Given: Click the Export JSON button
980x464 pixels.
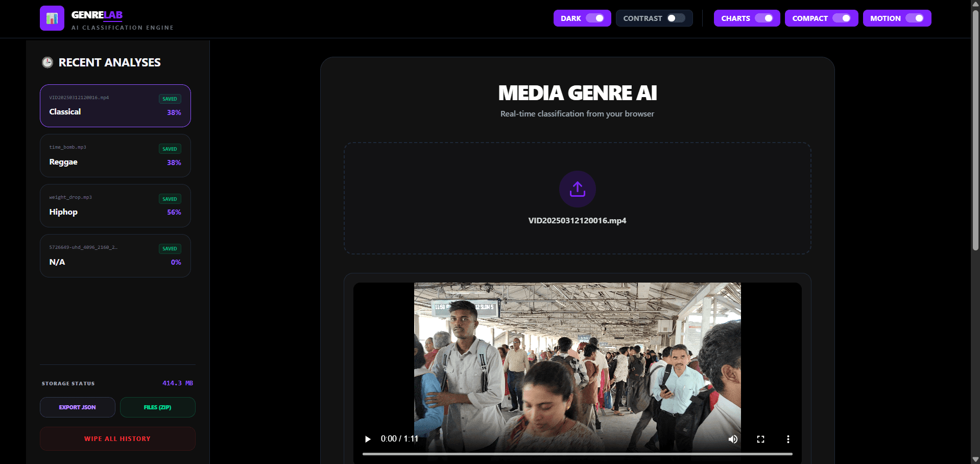Looking at the screenshot, I should 77,407.
